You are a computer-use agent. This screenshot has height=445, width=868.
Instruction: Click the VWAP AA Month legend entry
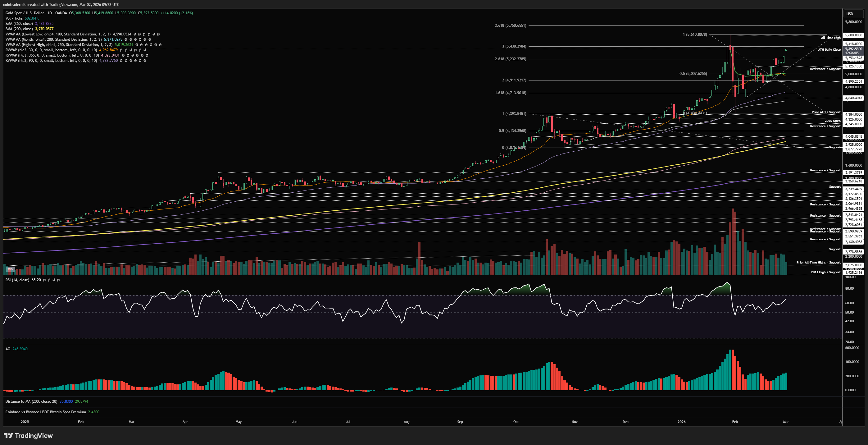53,39
